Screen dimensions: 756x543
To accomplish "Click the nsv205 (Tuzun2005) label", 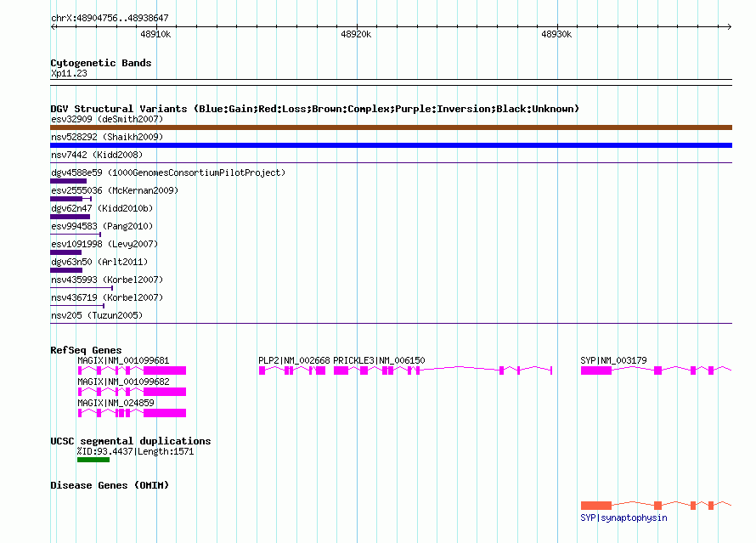I will coord(97,315).
